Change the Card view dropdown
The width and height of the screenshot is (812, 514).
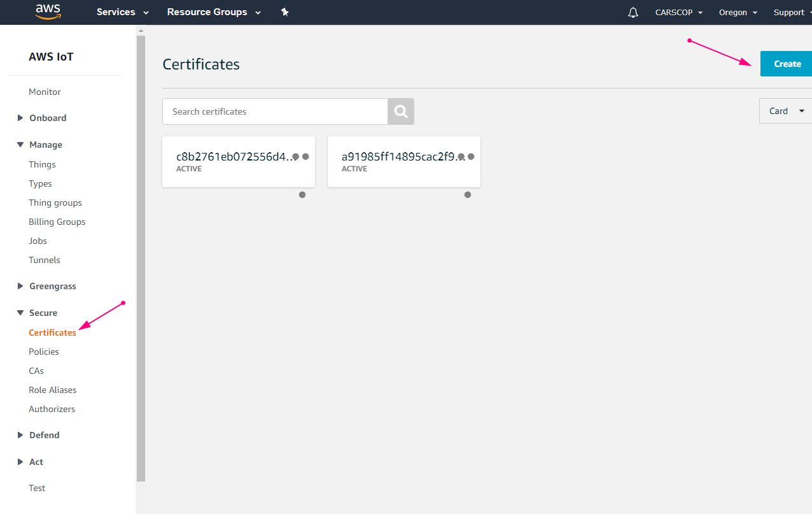[786, 111]
